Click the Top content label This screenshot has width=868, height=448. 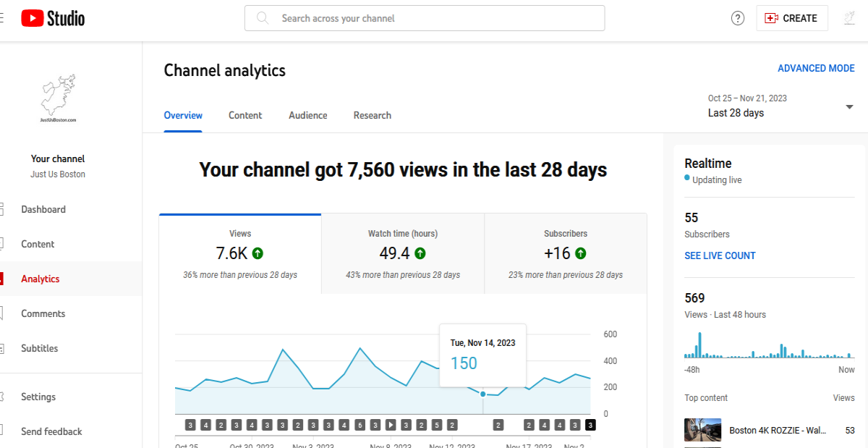click(706, 398)
